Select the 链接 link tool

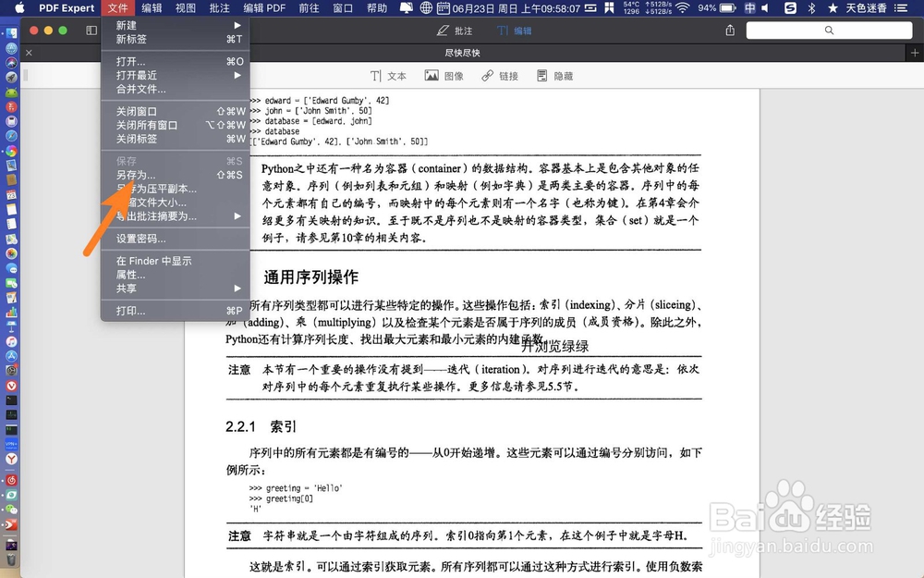coord(500,76)
